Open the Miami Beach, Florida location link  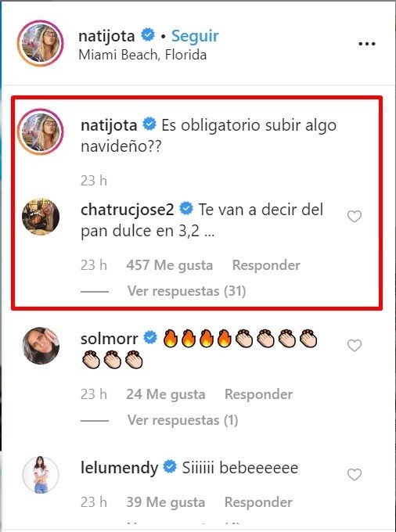pos(142,55)
